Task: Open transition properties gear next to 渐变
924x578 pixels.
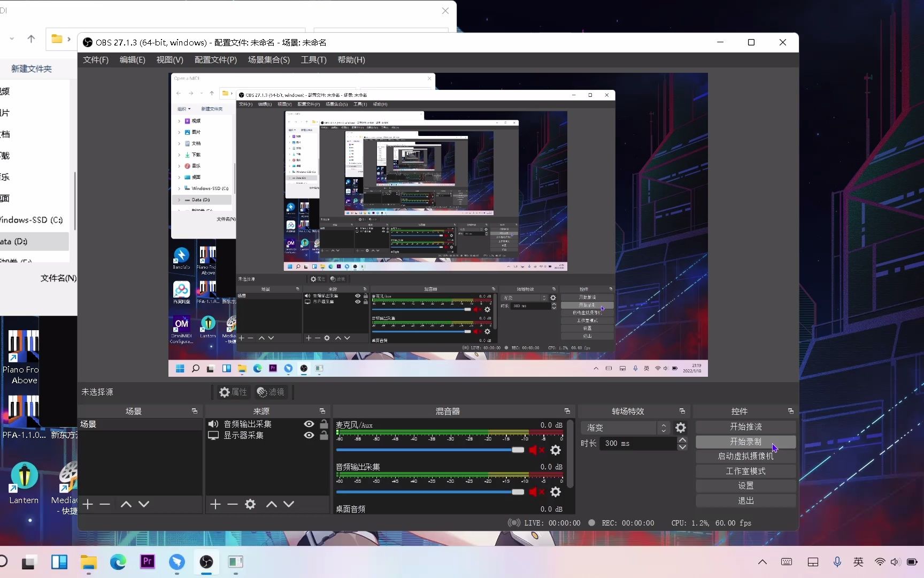Action: pos(681,428)
